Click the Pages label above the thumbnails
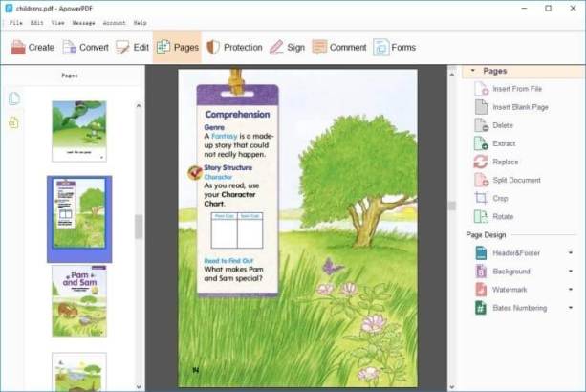586x392 pixels. tap(70, 76)
